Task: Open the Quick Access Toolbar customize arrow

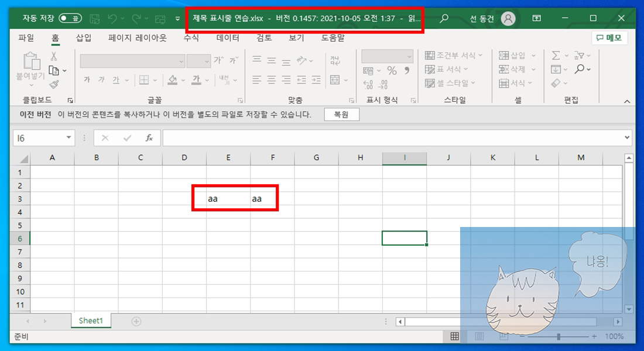Action: click(x=177, y=19)
